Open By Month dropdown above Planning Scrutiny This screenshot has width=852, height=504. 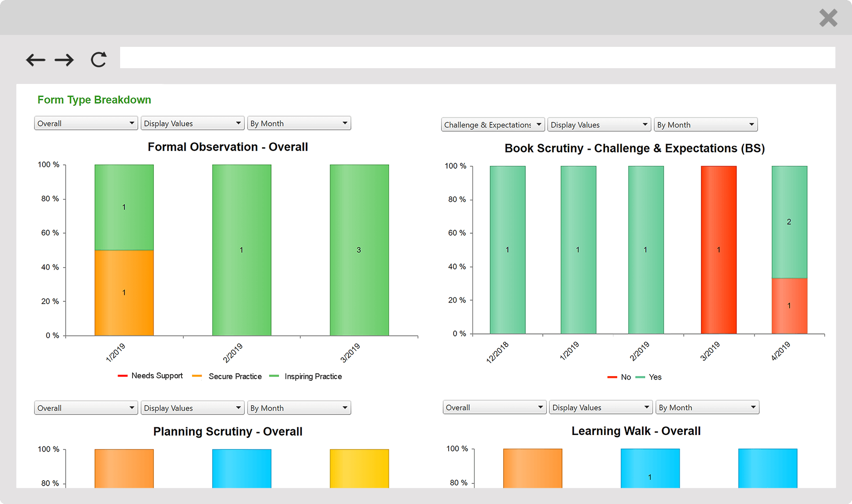point(299,408)
